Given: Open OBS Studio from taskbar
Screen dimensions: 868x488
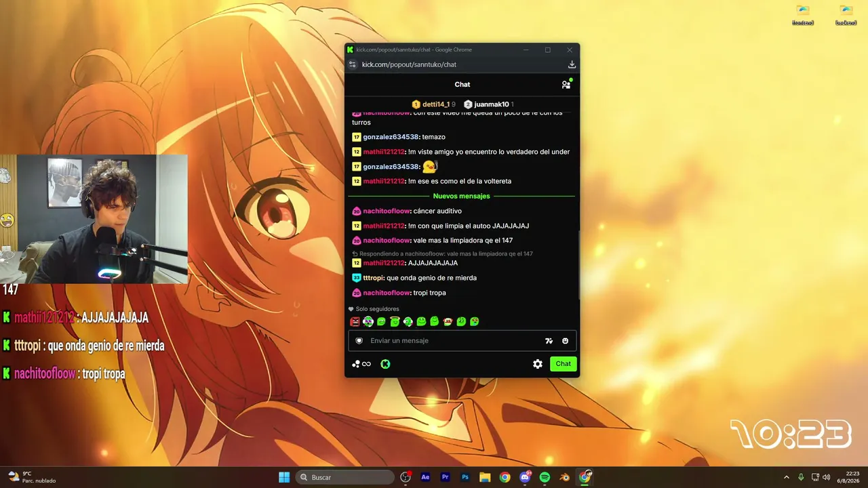Looking at the screenshot, I should (406, 477).
